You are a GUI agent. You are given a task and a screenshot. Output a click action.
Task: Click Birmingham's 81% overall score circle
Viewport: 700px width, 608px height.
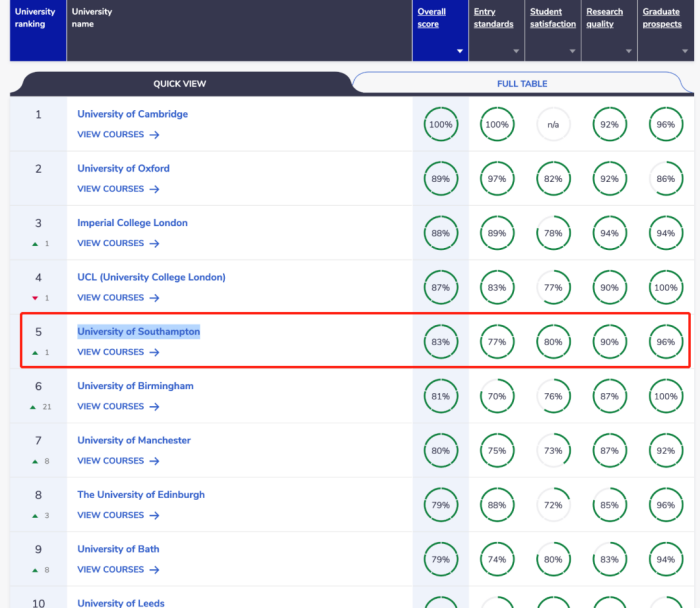(441, 396)
